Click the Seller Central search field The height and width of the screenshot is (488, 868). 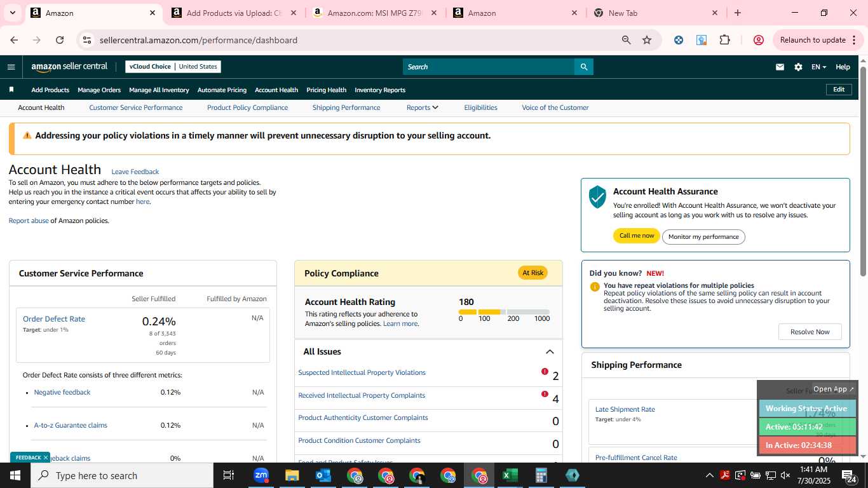click(x=489, y=67)
